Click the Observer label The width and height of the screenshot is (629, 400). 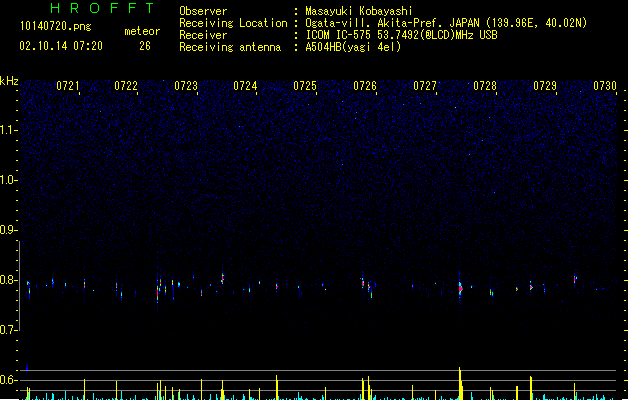tap(203, 11)
